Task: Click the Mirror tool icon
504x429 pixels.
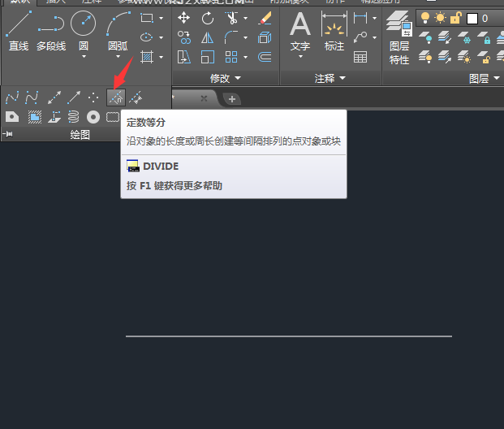Action: pyautogui.click(x=208, y=37)
